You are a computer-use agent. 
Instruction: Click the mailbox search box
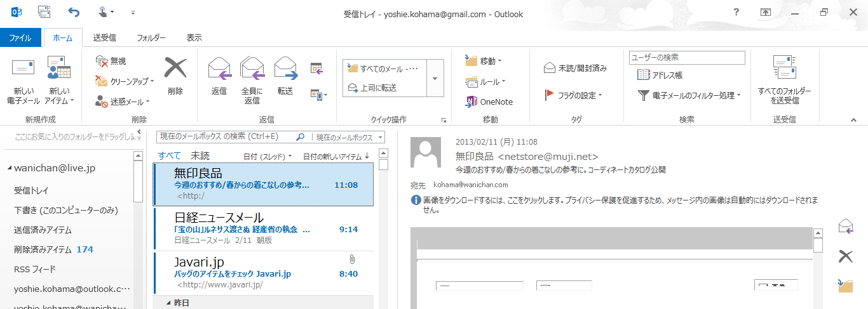click(x=225, y=136)
